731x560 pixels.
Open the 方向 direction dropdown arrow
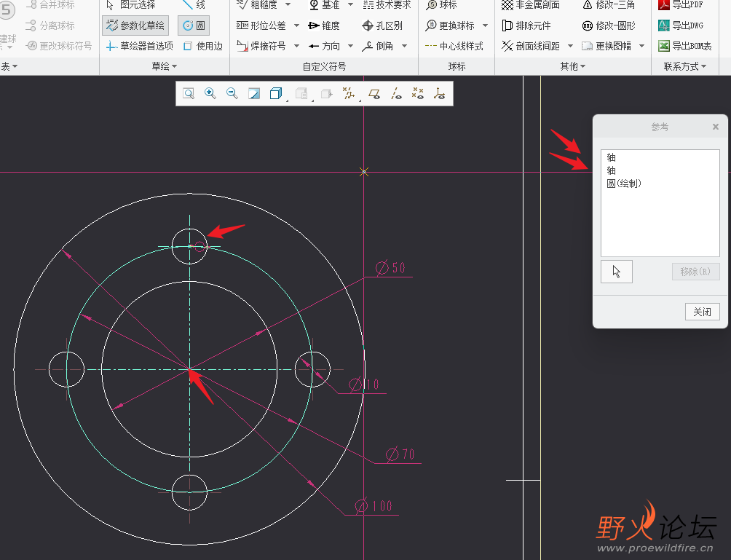[351, 46]
